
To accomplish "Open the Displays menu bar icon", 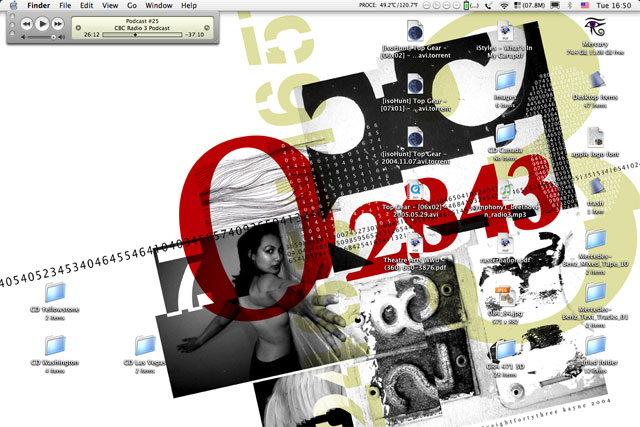I will click(x=555, y=5).
